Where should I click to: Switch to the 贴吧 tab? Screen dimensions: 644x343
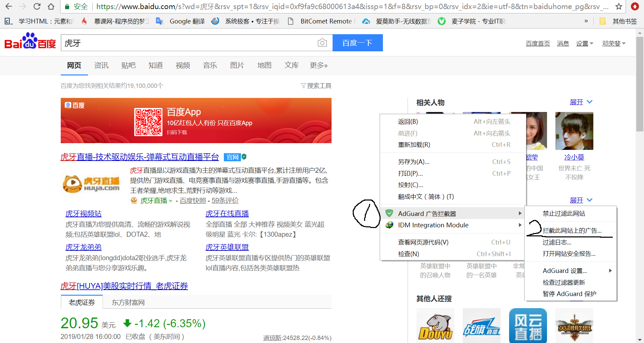click(129, 65)
